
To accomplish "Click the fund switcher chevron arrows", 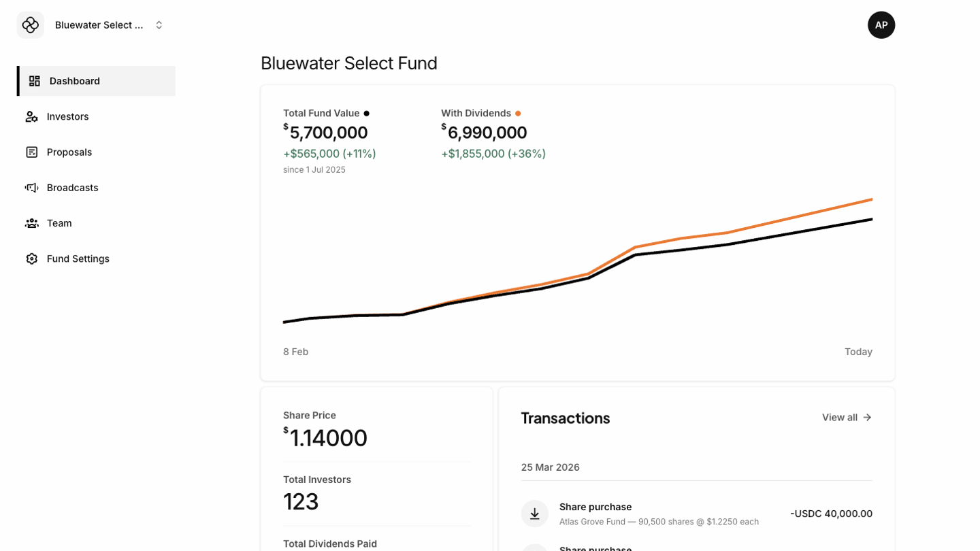I will pos(159,25).
